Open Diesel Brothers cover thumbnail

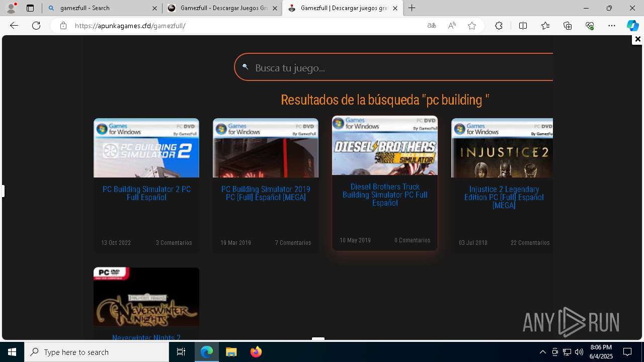(x=385, y=145)
